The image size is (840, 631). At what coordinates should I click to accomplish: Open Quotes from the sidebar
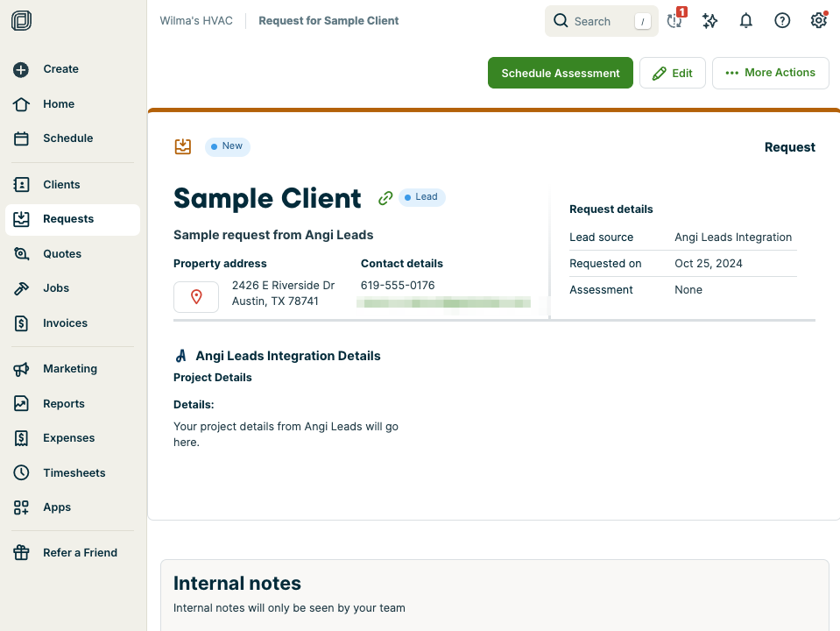pyautogui.click(x=62, y=254)
